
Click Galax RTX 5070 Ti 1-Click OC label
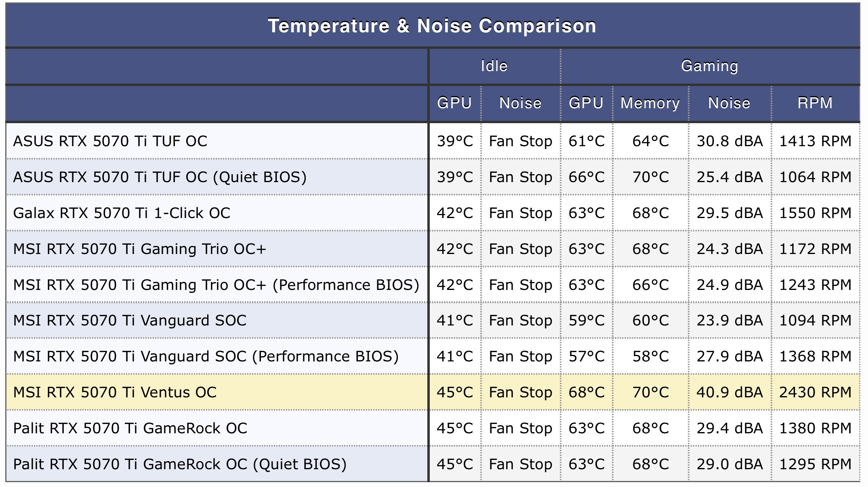[x=122, y=213]
